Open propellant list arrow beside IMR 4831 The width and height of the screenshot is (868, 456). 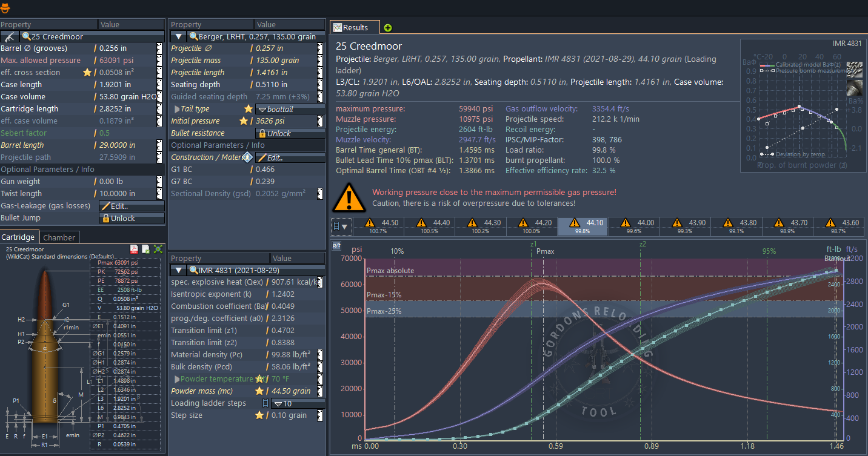(x=178, y=270)
